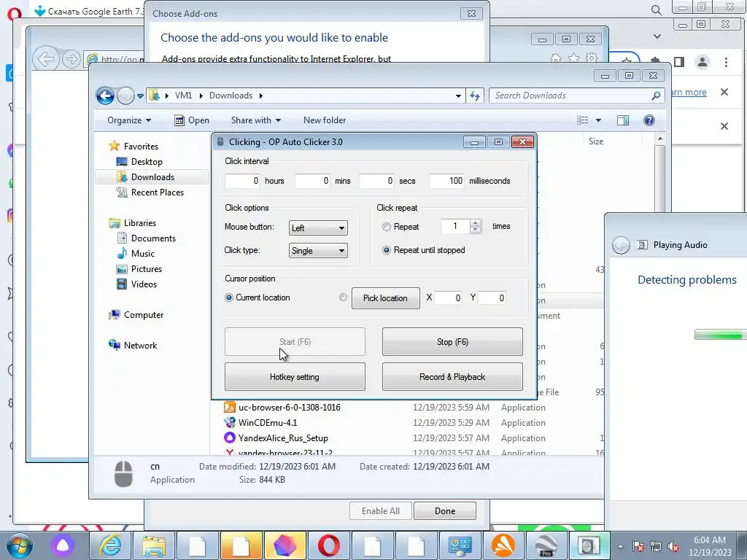
Task: Toggle the preview pane icon
Action: [x=623, y=120]
